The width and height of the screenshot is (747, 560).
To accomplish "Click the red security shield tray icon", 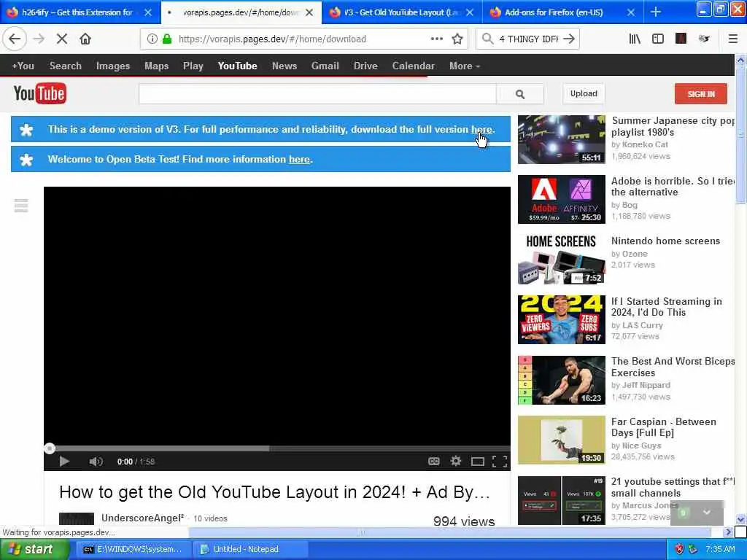I will point(679,549).
